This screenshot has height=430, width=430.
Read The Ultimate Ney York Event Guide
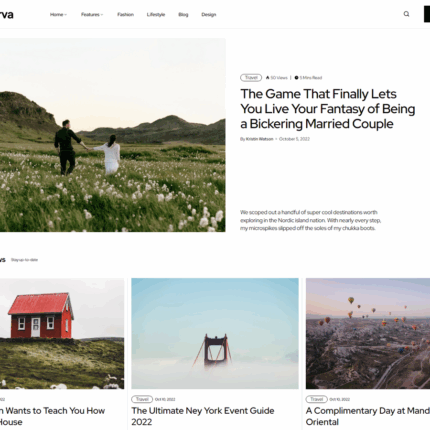pos(203,416)
